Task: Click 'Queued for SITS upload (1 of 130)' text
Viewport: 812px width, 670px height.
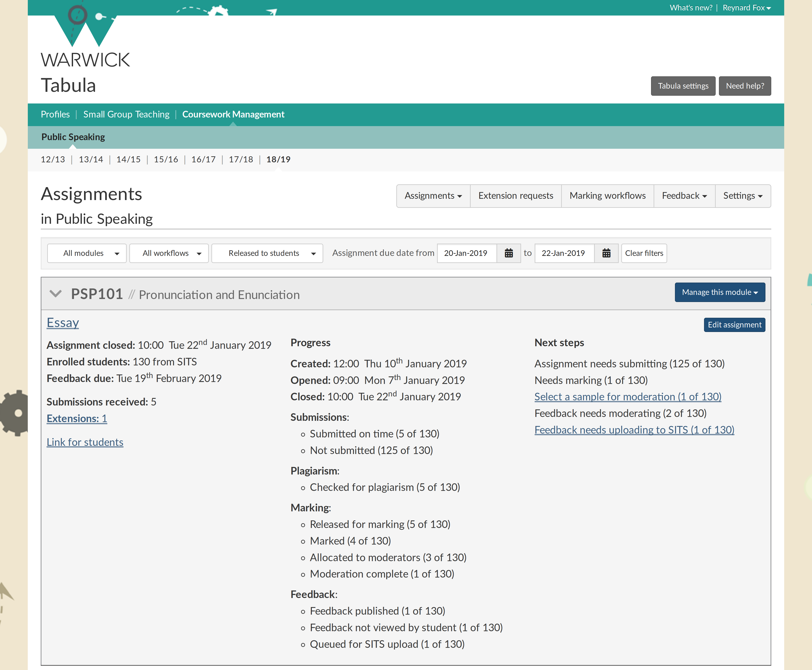Action: tap(387, 644)
